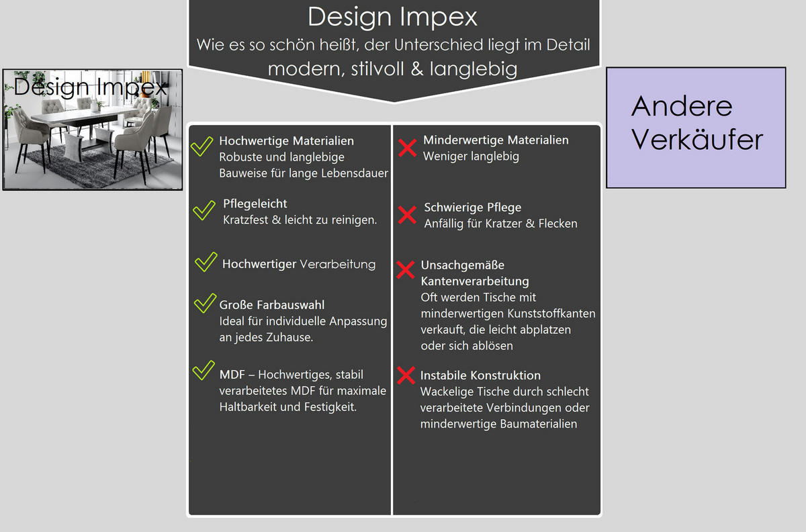Click the Instabile Konstruktion heading
Viewport: 806px width, 532px height.
pos(480,375)
